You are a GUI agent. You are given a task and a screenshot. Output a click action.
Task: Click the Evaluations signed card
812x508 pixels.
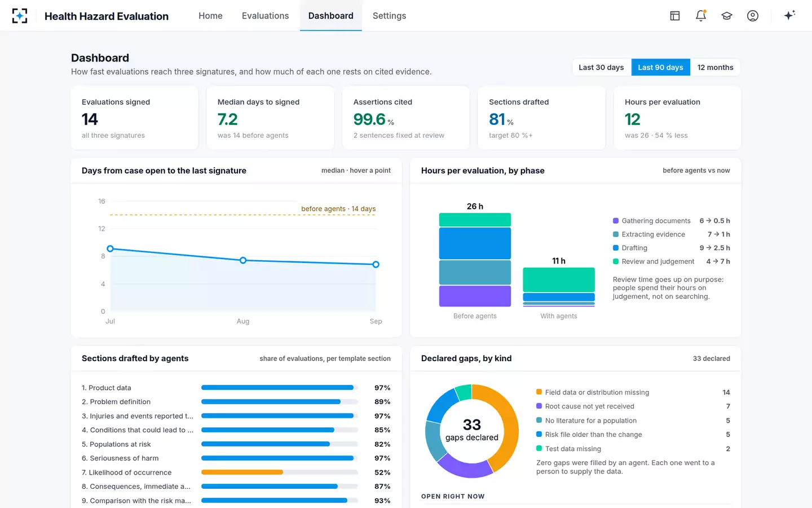point(134,118)
